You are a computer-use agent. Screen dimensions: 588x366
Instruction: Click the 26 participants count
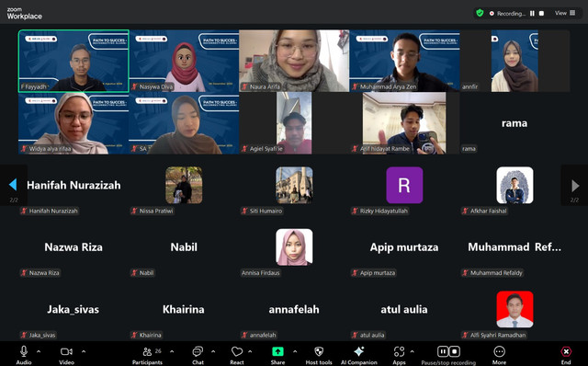point(158,351)
